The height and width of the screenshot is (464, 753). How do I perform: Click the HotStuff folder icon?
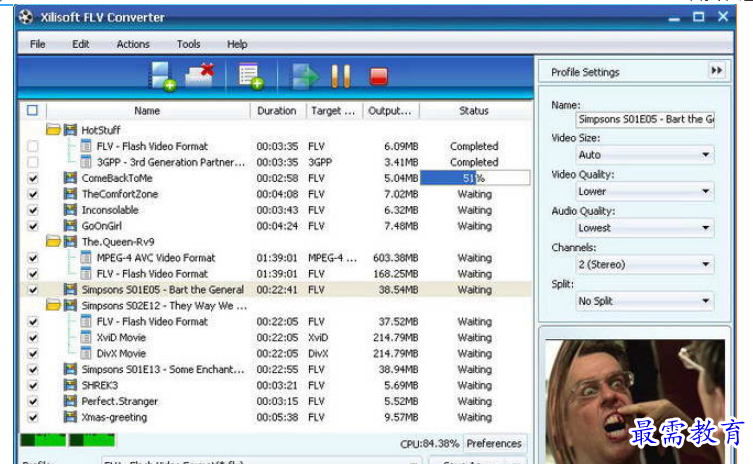click(53, 130)
